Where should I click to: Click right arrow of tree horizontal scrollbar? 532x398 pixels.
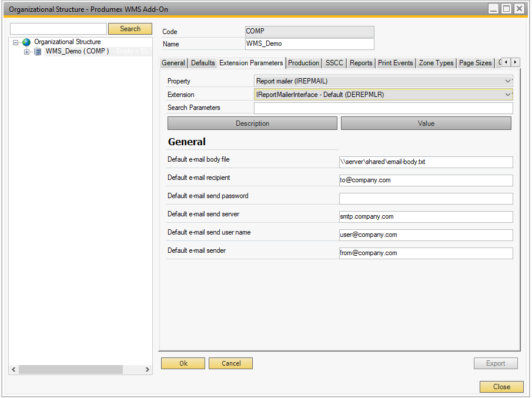coord(148,370)
